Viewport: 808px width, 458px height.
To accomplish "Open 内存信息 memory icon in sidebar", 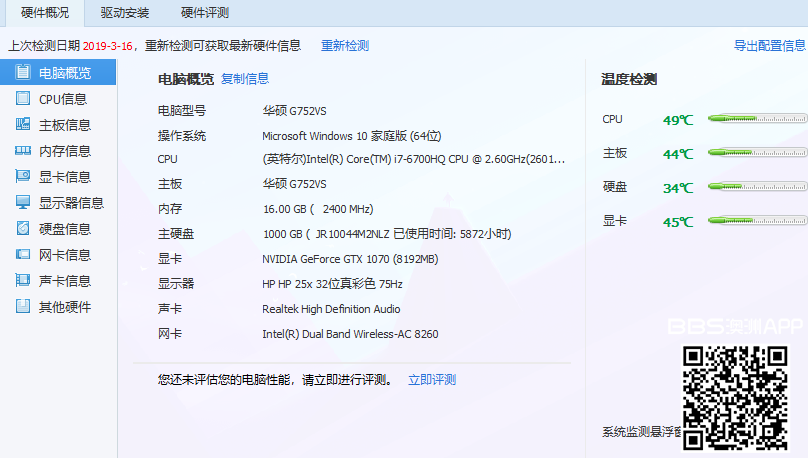I will click(x=22, y=151).
